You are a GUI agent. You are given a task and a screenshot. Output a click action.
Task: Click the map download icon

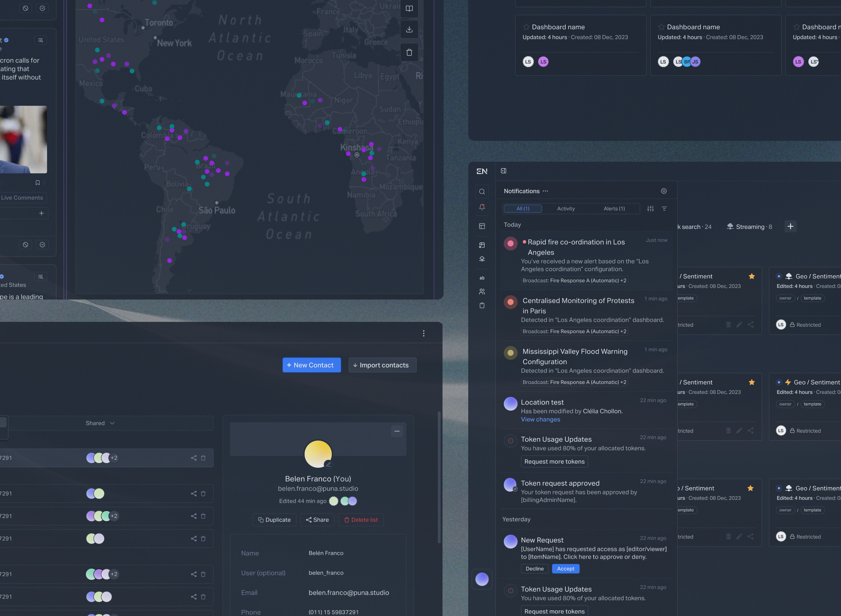click(409, 30)
